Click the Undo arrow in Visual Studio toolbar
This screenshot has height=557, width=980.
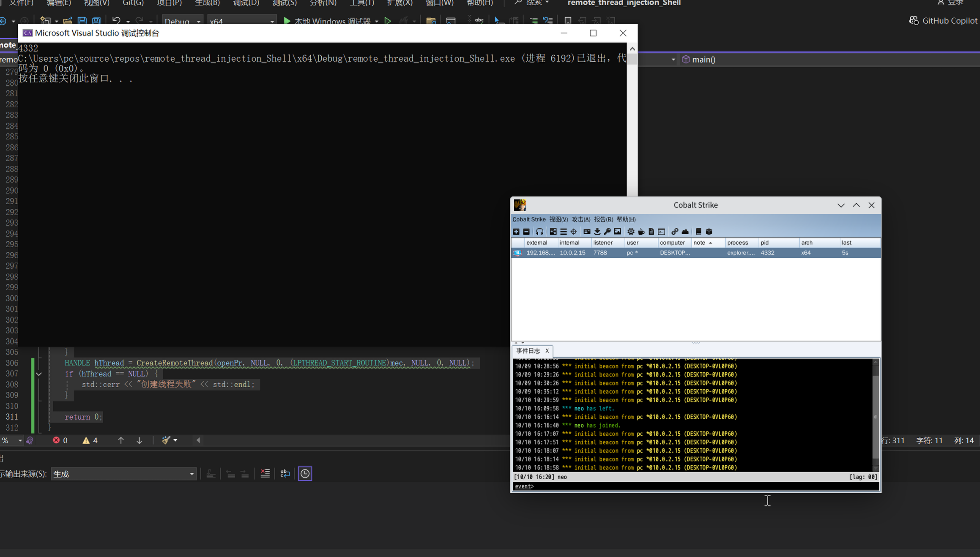[116, 21]
